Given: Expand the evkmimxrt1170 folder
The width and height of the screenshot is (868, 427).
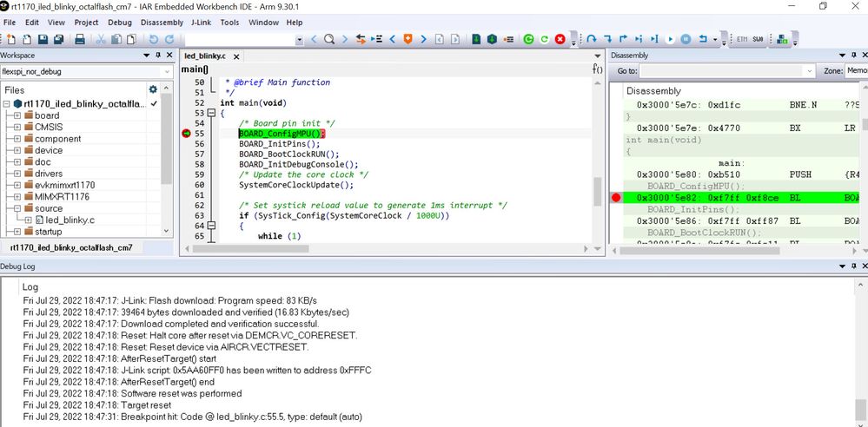Looking at the screenshot, I should [17, 185].
